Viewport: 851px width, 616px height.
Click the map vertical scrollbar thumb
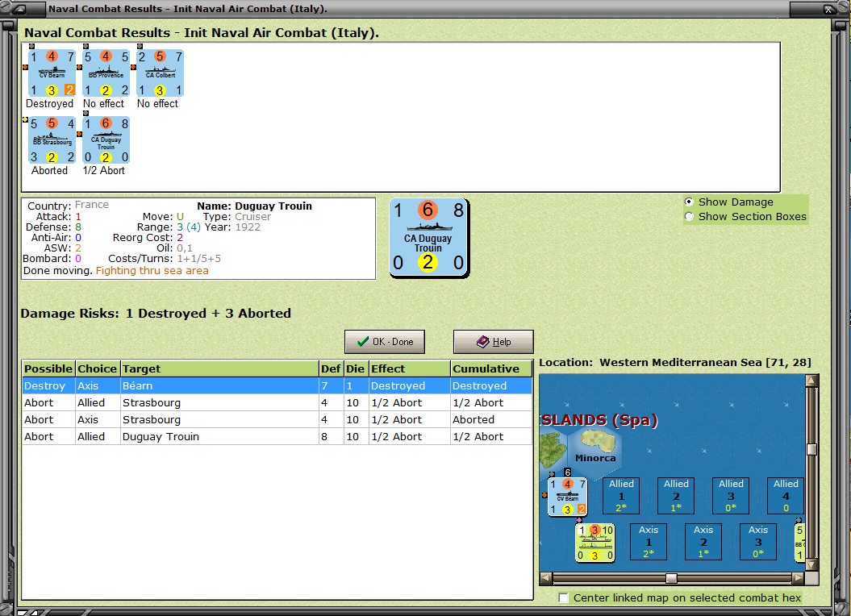click(x=811, y=449)
